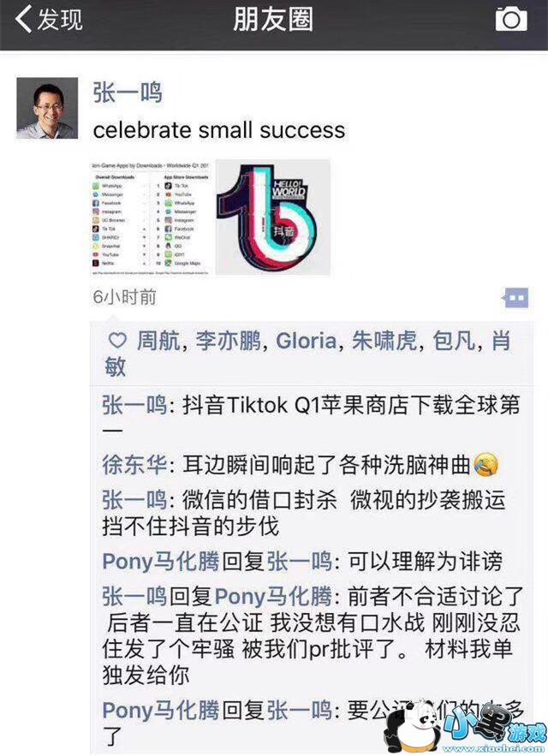This screenshot has height=756, width=548.
Task: Reply to comment about 洗脑神曲
Action: click(x=300, y=465)
